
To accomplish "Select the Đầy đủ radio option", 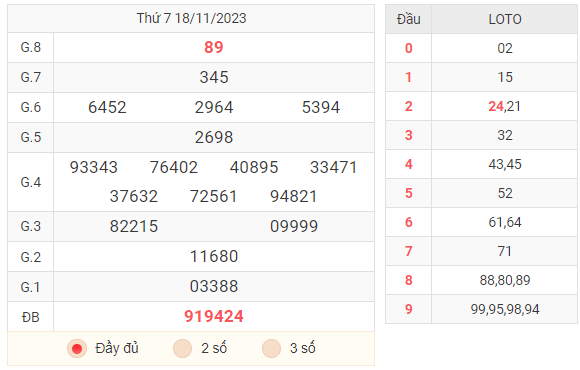I will tap(77, 349).
